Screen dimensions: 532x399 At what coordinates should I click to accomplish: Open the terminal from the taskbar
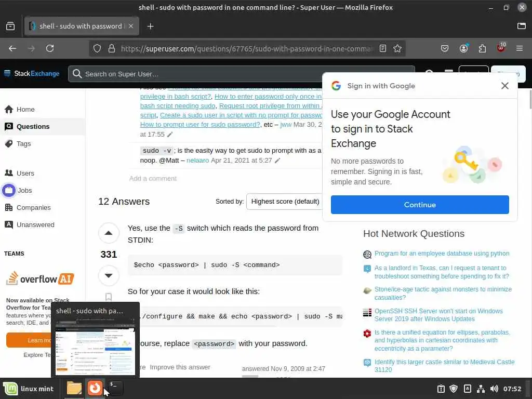click(115, 388)
